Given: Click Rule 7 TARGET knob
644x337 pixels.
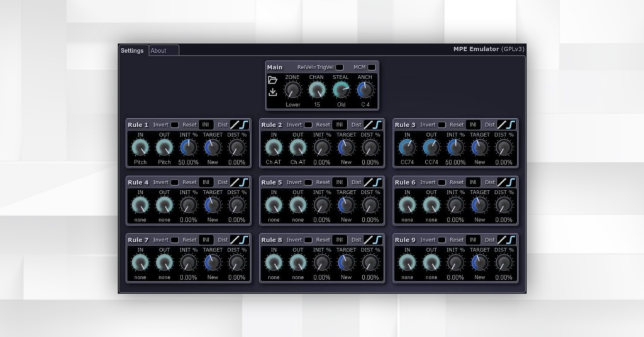Looking at the screenshot, I should [213, 263].
